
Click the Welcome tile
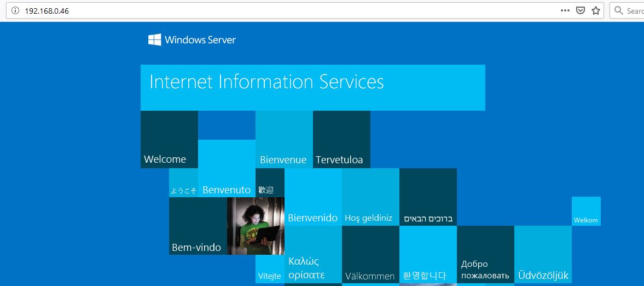[169, 140]
